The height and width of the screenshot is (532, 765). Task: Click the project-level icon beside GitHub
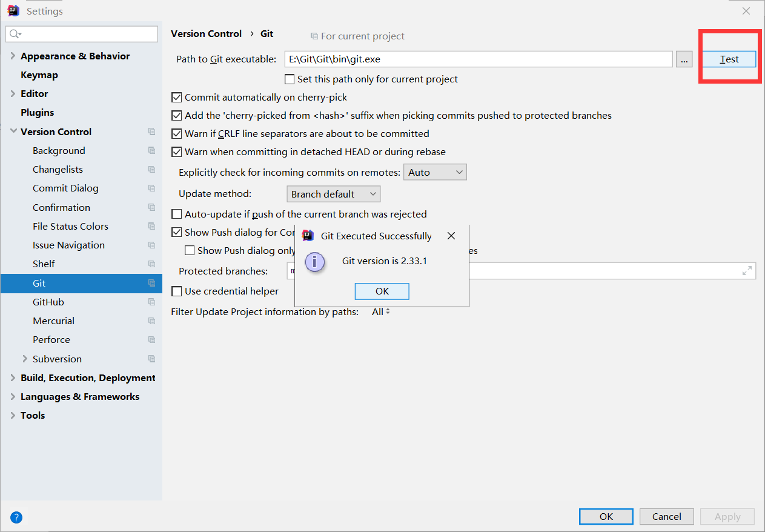click(x=151, y=302)
